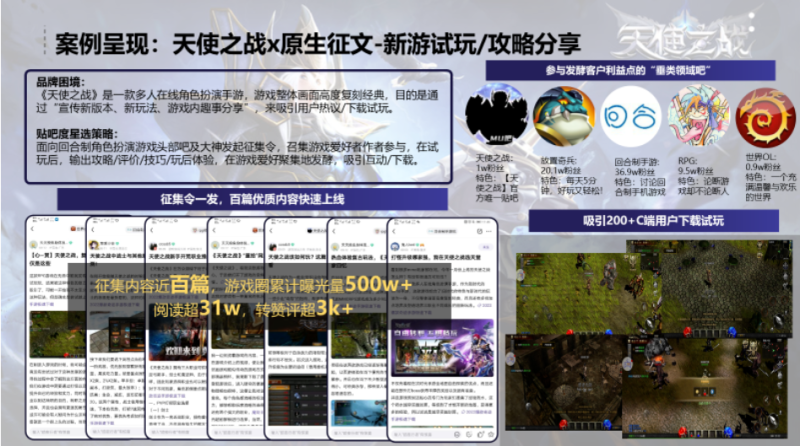Viewport: 800px width, 446px height.
Task: Tap back arrow in 天使之战中战士 post phone
Action: pyautogui.click(x=93, y=230)
